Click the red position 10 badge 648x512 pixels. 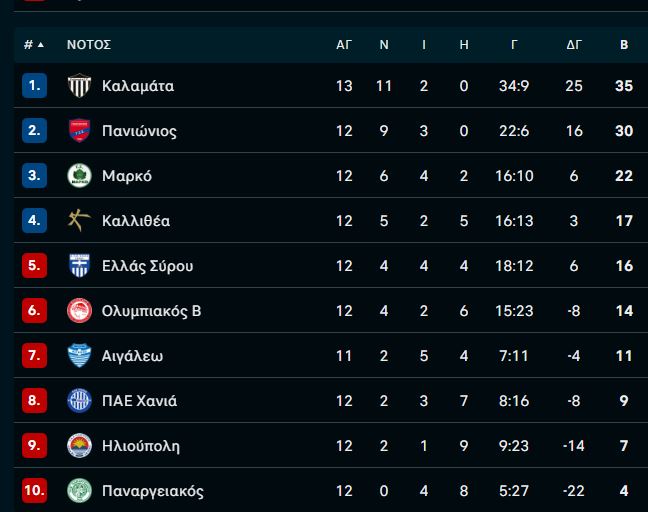[34, 491]
